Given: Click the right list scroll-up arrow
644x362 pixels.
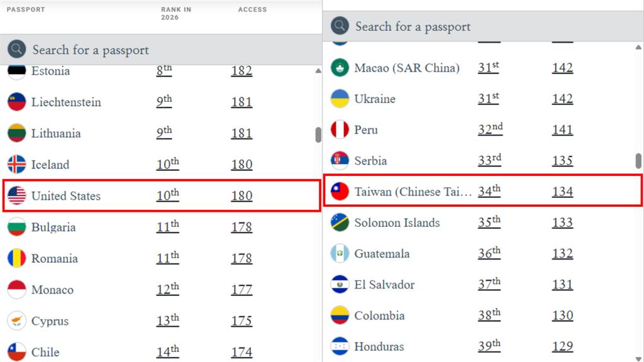Looking at the screenshot, I should click(638, 47).
